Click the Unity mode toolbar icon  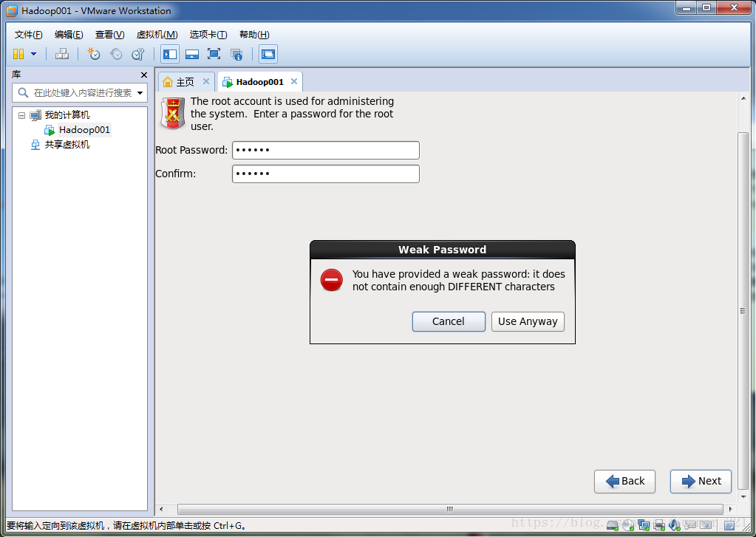click(x=236, y=54)
